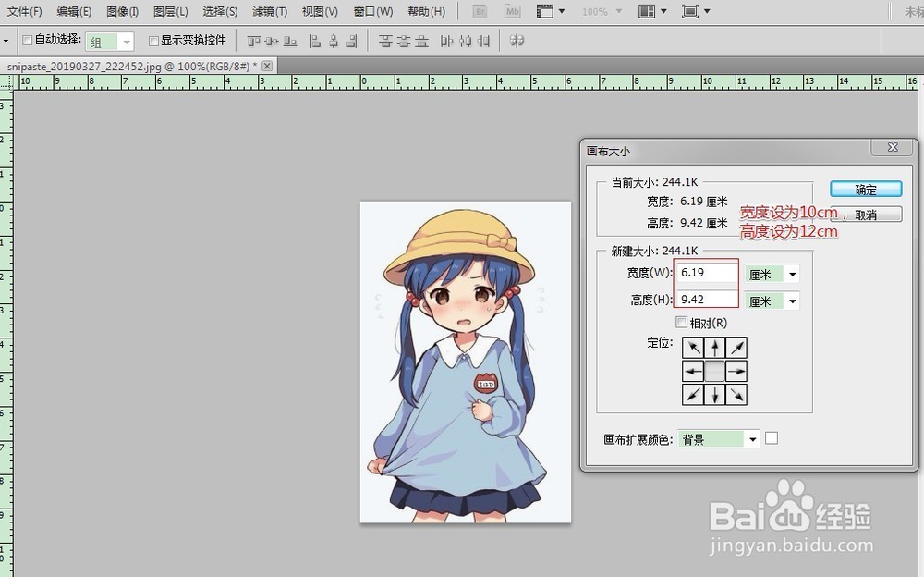Viewport: 924px width, 577px height.
Task: Click the 高度(H) input field
Action: (x=707, y=299)
